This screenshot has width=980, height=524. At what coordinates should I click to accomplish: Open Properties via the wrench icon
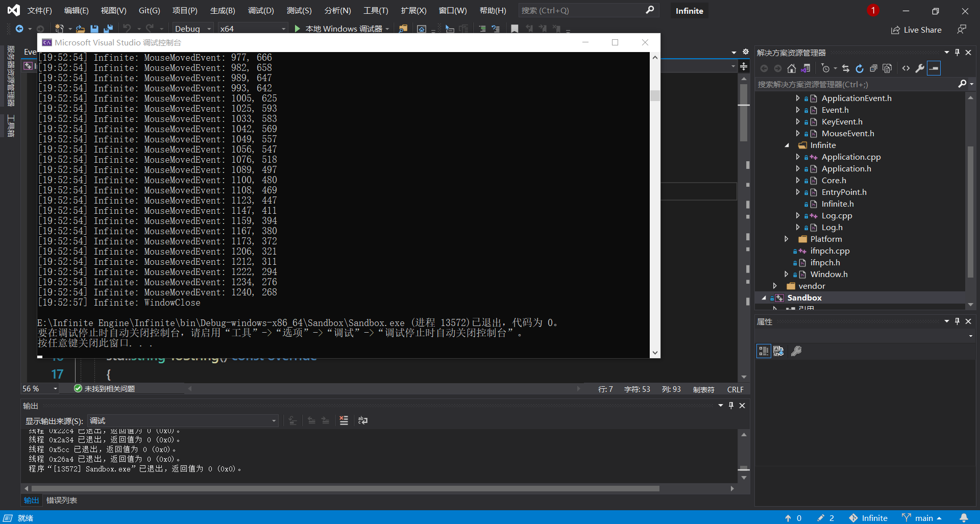920,68
